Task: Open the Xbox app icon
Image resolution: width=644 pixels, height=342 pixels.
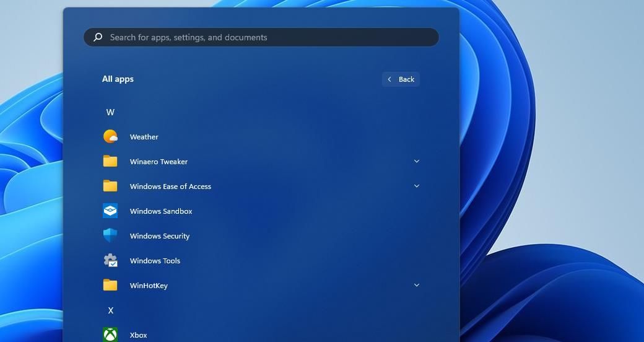Action: pyautogui.click(x=110, y=335)
